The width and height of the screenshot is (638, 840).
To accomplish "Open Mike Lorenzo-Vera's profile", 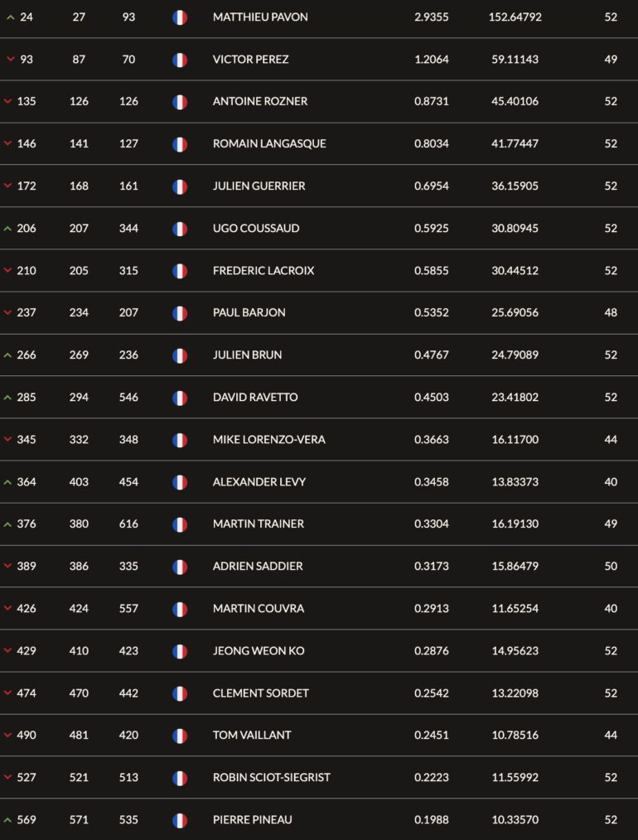I will (x=269, y=439).
